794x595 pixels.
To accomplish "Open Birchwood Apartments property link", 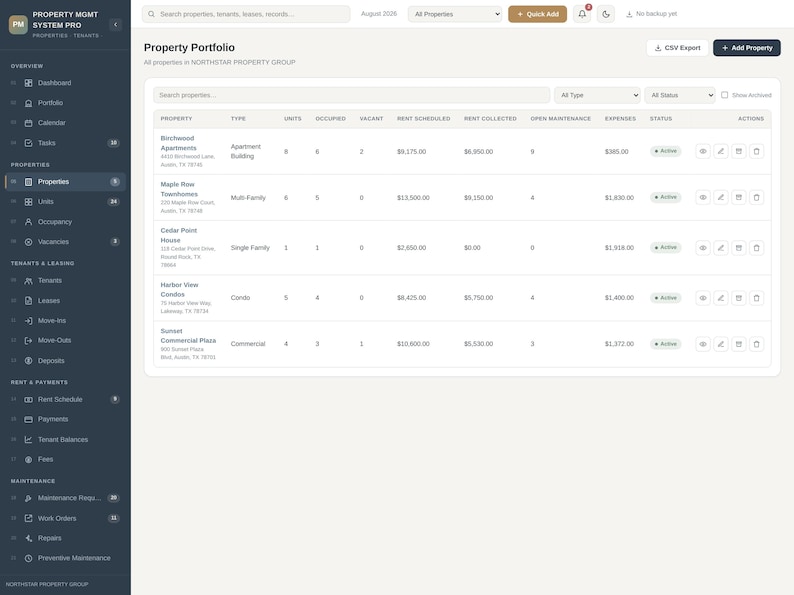I will [x=178, y=143].
